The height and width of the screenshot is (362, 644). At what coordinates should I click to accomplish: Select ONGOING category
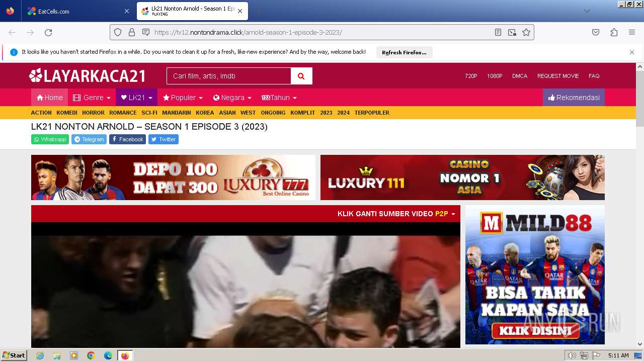(x=273, y=113)
